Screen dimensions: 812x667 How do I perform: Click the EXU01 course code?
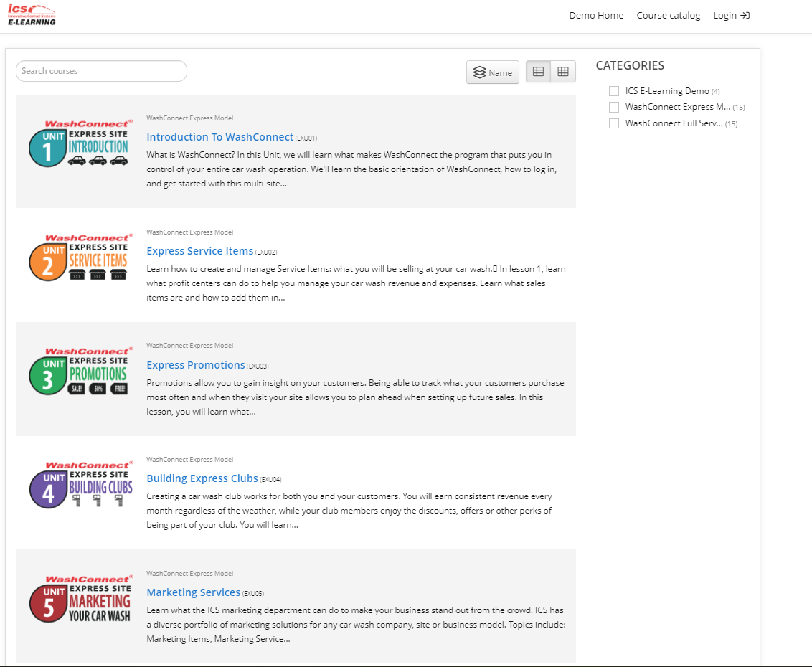click(306, 138)
